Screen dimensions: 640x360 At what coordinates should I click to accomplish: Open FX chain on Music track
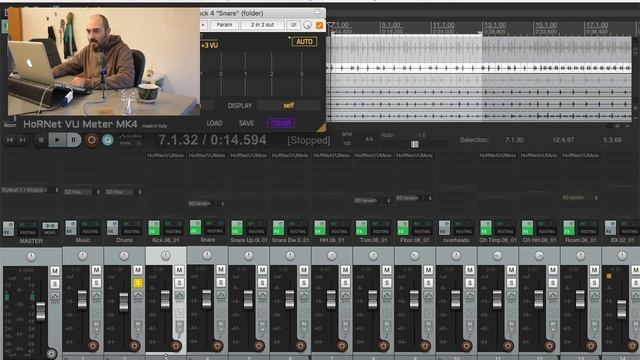pos(71,228)
